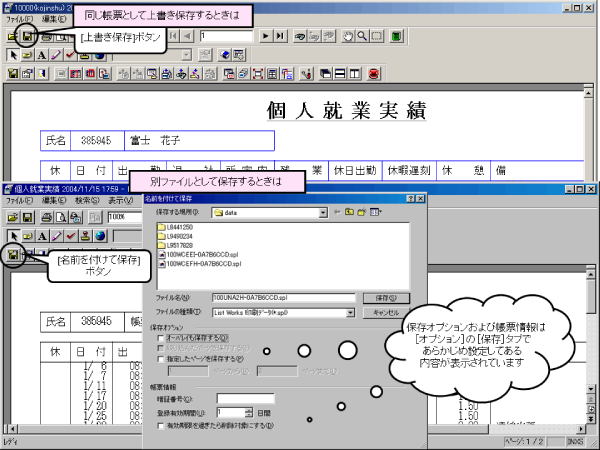This screenshot has width=600, height=450.
Task: Click the print preview icon in lower window
Action: click(61, 217)
